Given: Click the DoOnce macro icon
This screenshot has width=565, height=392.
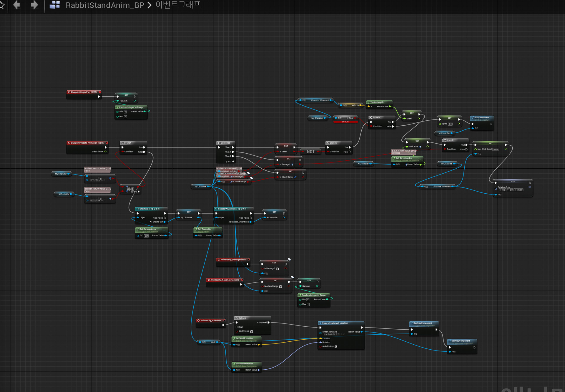Looking at the screenshot, I should click(236, 318).
